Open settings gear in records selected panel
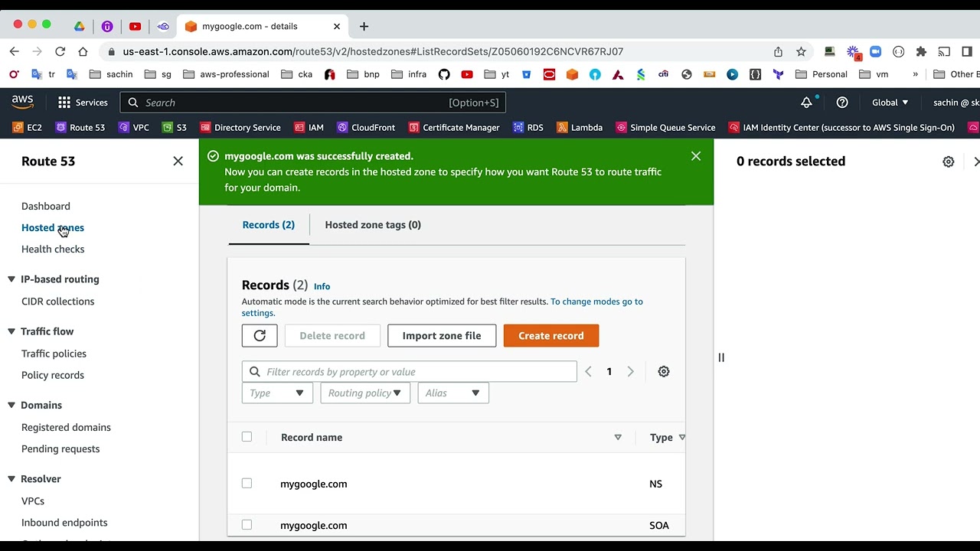 [949, 161]
